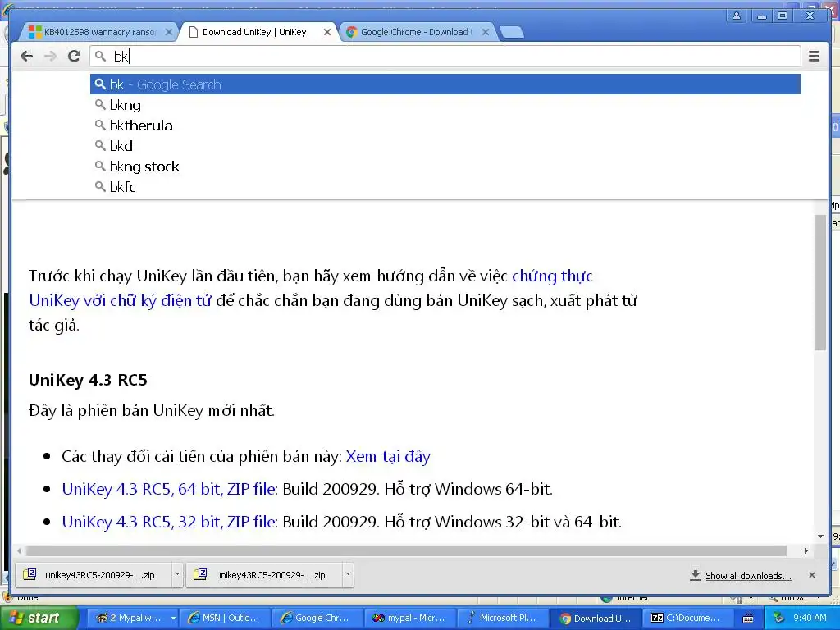
Task: Click the scroll-left arrow
Action: pyautogui.click(x=20, y=550)
